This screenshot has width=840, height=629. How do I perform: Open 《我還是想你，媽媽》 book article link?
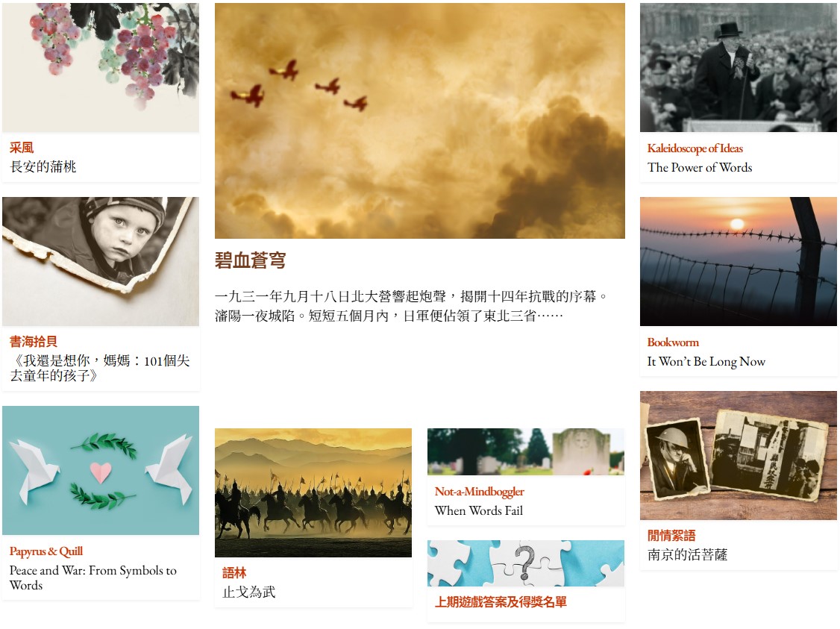[x=100, y=368]
